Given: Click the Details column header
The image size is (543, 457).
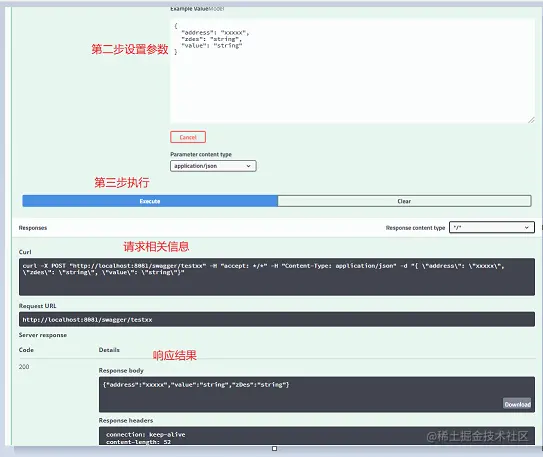Looking at the screenshot, I should click(109, 350).
